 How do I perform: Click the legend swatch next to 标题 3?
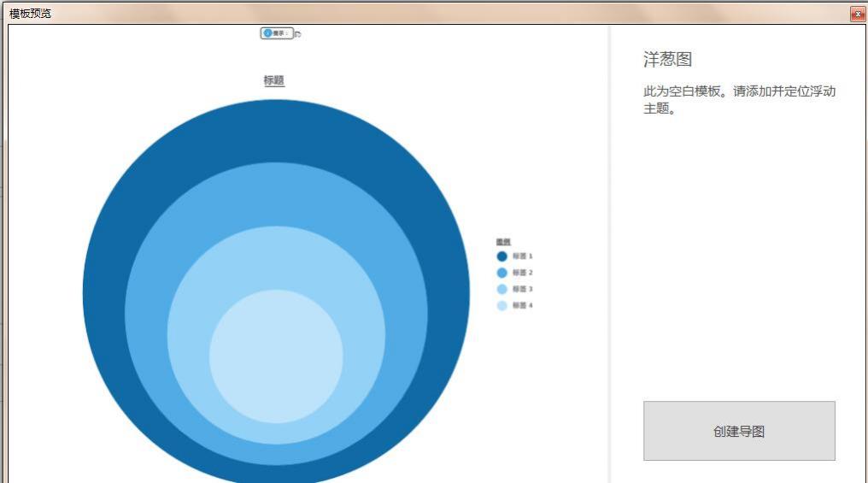[502, 289]
